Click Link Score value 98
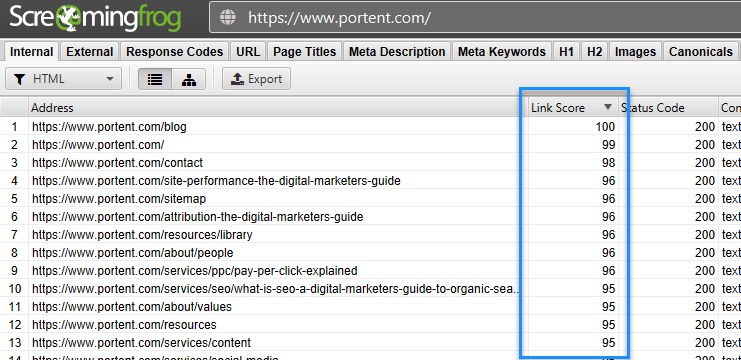741x360 pixels. coord(609,163)
